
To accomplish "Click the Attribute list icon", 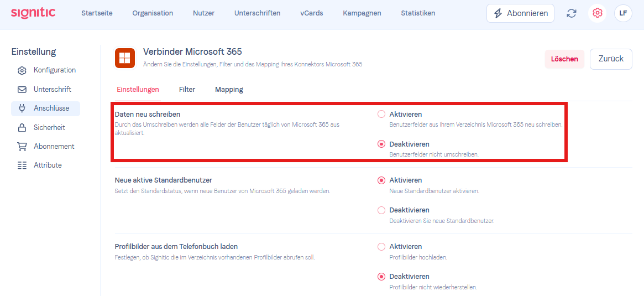I will (x=22, y=165).
